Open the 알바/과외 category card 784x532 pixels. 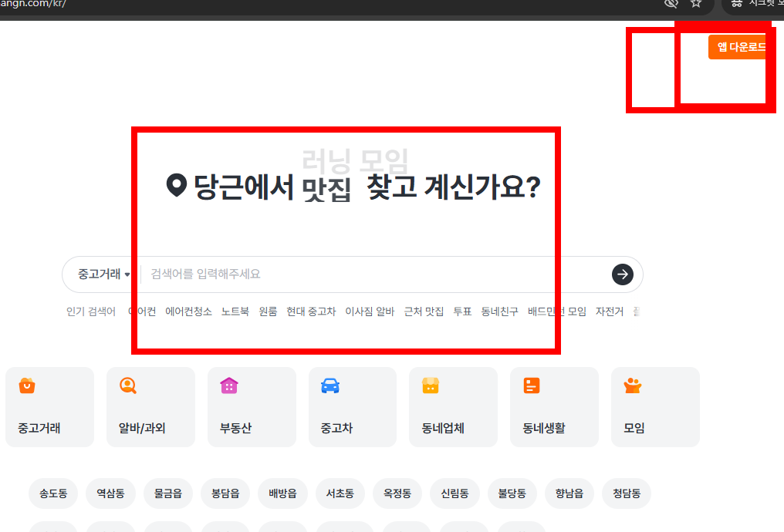150,407
